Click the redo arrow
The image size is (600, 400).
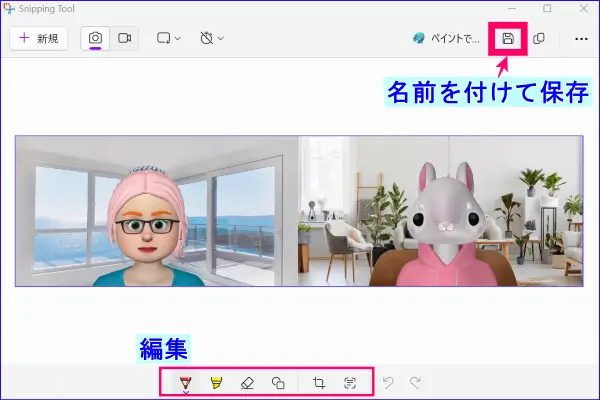pos(415,383)
